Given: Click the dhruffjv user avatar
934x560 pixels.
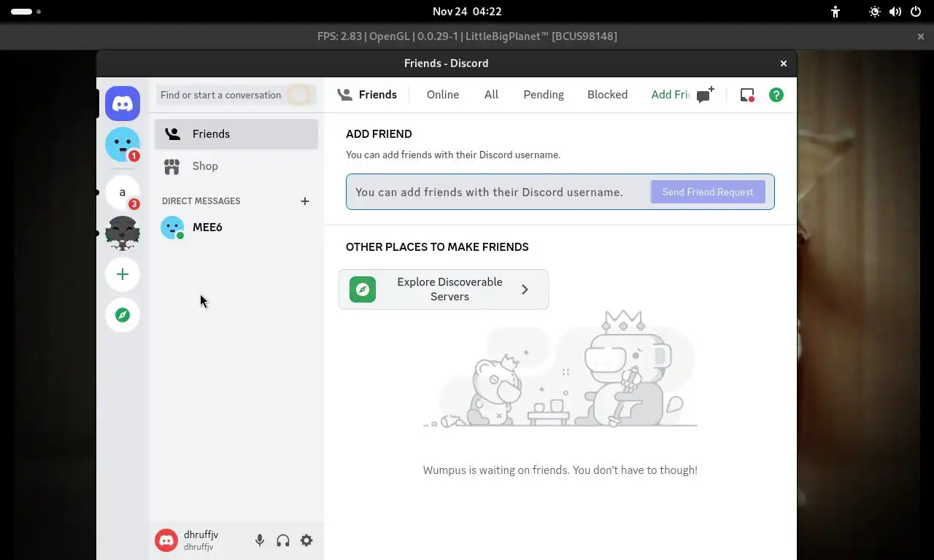Looking at the screenshot, I should (166, 540).
